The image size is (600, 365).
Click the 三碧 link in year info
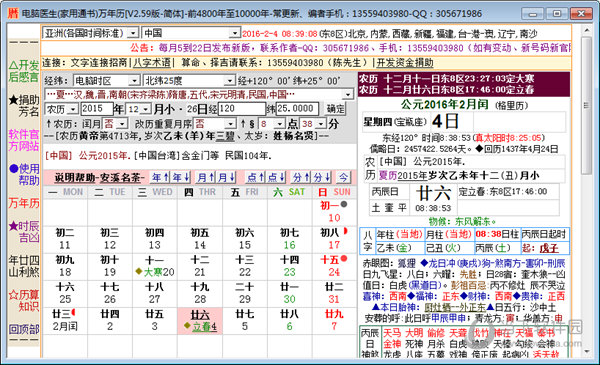tap(225, 136)
